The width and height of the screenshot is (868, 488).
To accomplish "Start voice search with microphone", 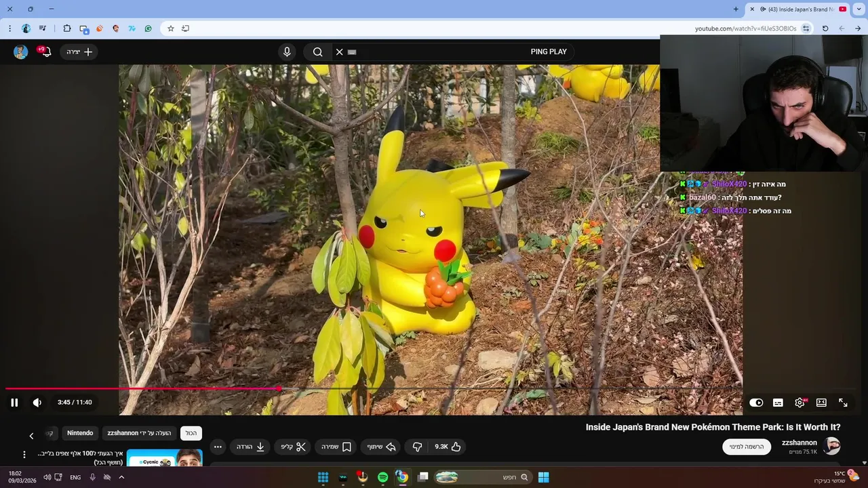I will click(x=287, y=52).
